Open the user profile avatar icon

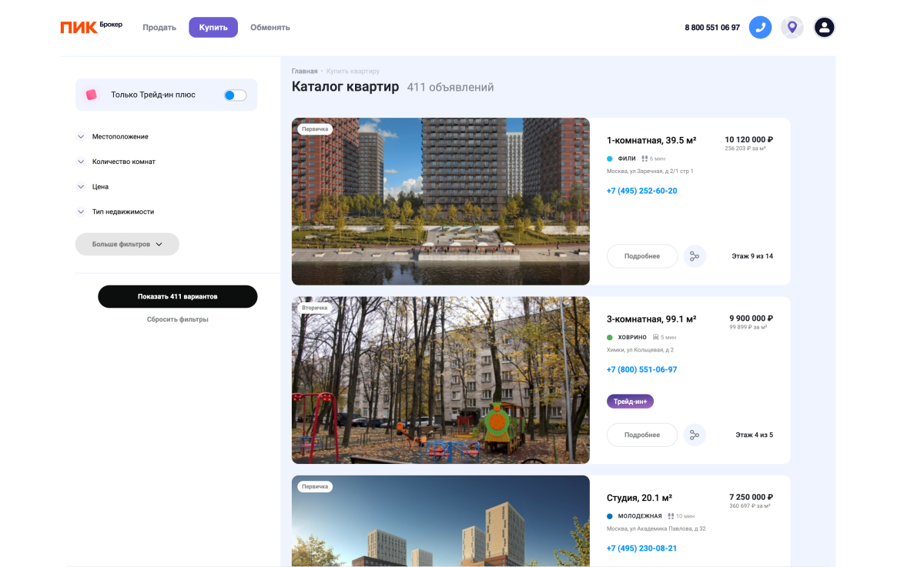click(x=824, y=28)
